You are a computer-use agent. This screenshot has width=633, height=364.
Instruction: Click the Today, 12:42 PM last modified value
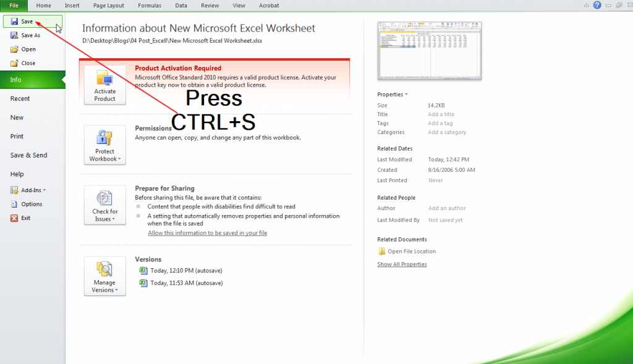pos(449,159)
